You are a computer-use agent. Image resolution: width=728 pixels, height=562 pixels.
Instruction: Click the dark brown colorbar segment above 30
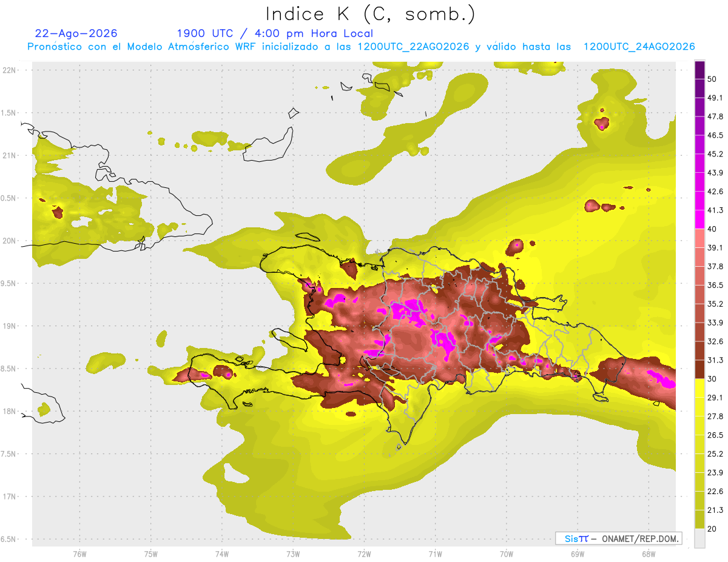[x=699, y=369]
